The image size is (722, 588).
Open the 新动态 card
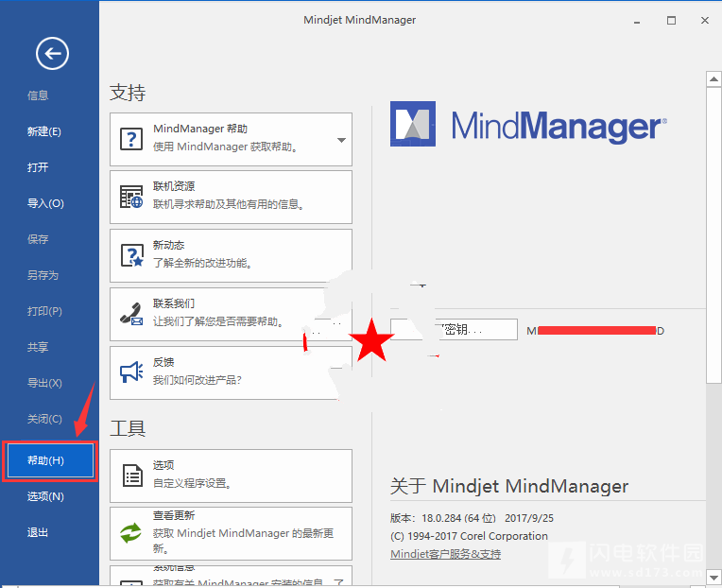tap(231, 255)
